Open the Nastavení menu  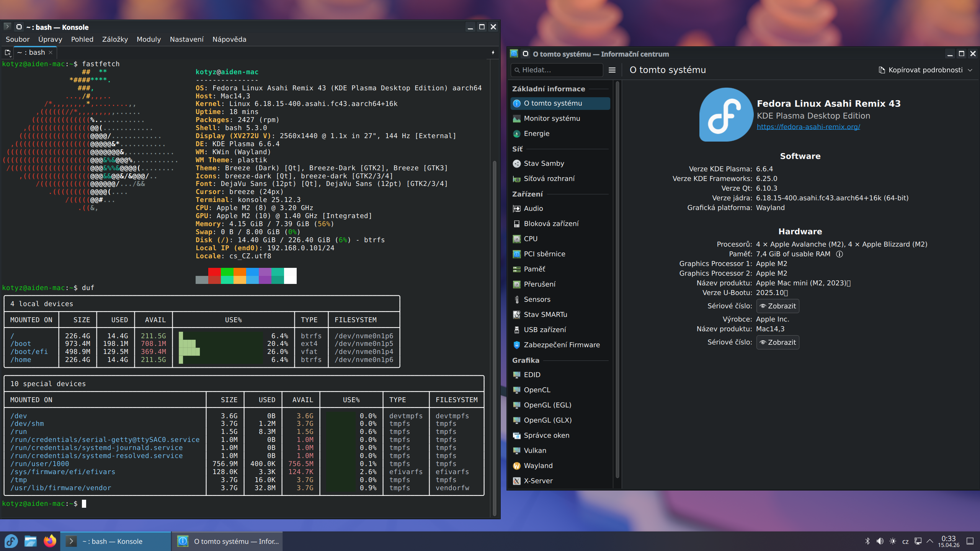click(186, 39)
